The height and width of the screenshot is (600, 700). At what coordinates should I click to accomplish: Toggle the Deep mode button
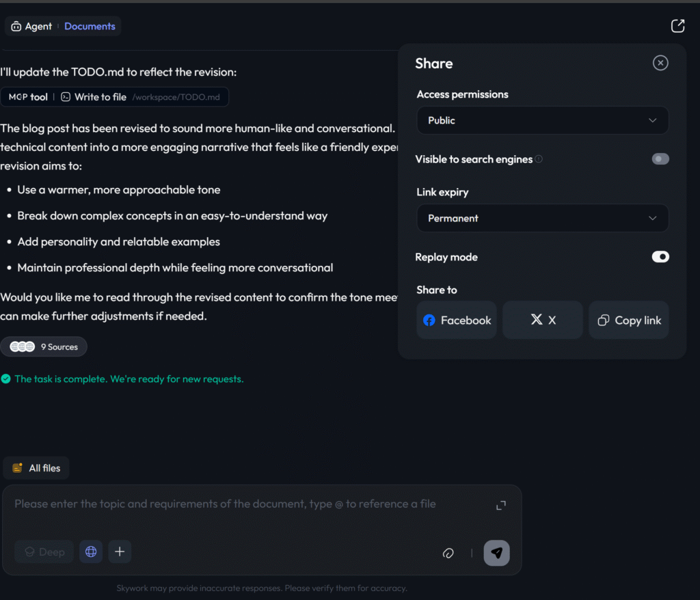pos(44,551)
